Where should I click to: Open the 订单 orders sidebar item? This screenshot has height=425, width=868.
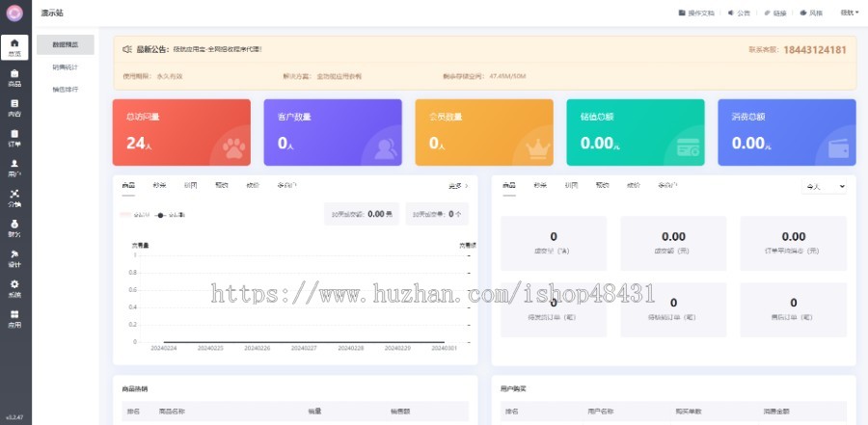[x=14, y=139]
